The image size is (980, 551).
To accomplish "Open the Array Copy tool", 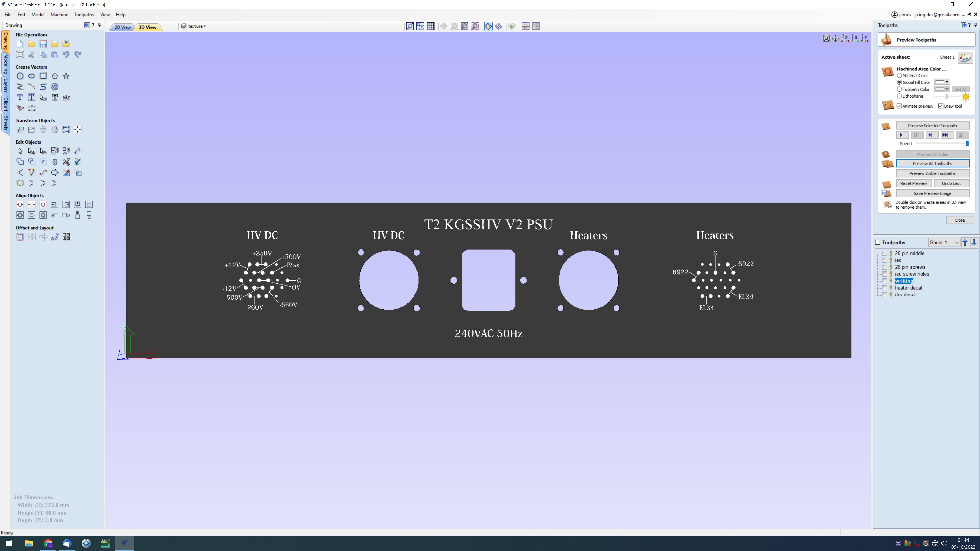I will click(x=32, y=237).
